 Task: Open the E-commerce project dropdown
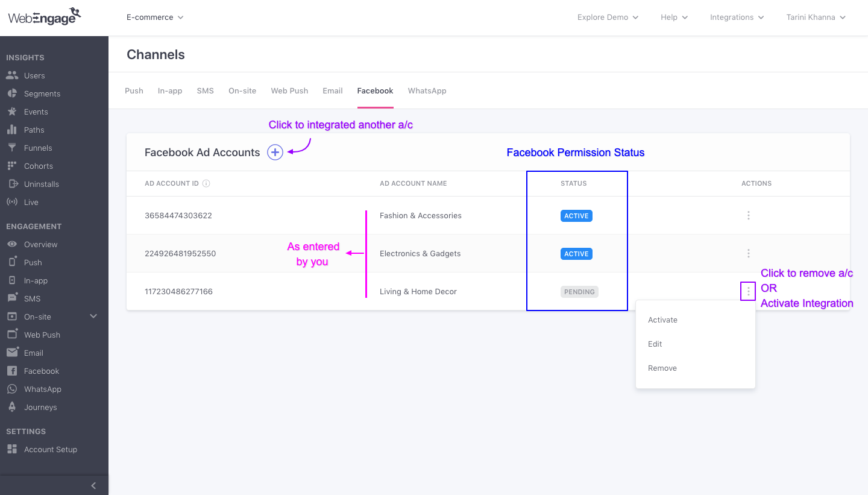[155, 17]
